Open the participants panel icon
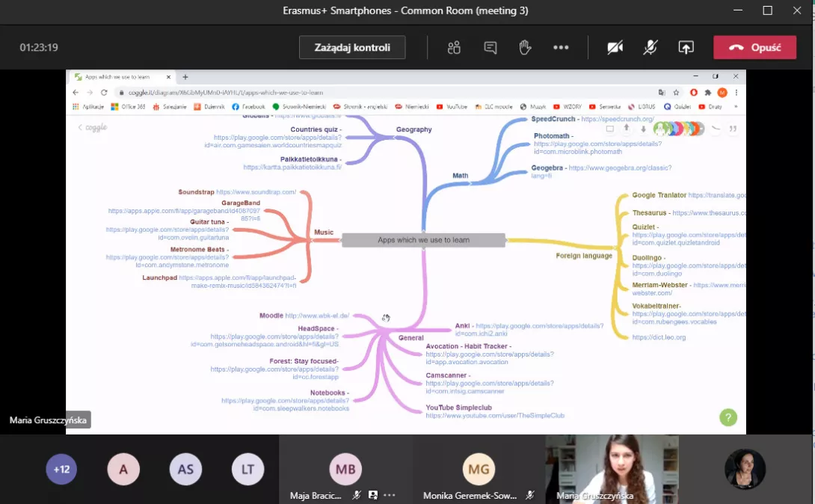 tap(454, 48)
